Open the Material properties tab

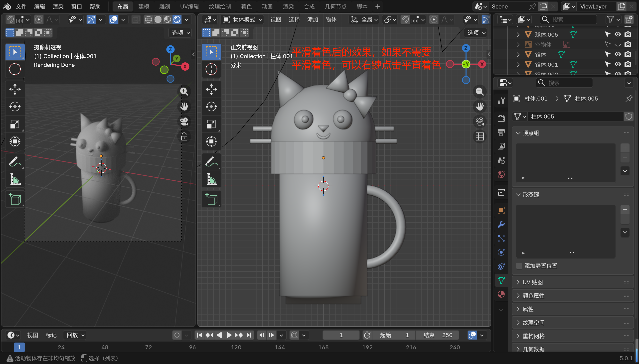(501, 294)
